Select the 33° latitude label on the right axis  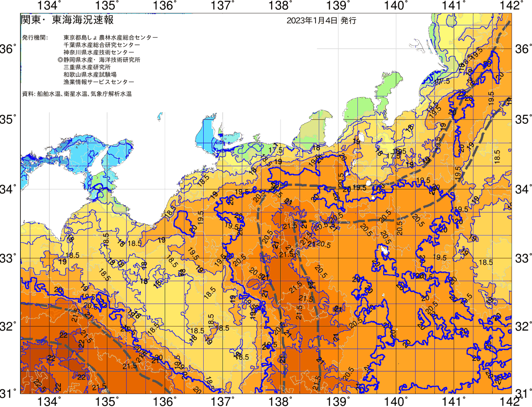click(x=523, y=258)
